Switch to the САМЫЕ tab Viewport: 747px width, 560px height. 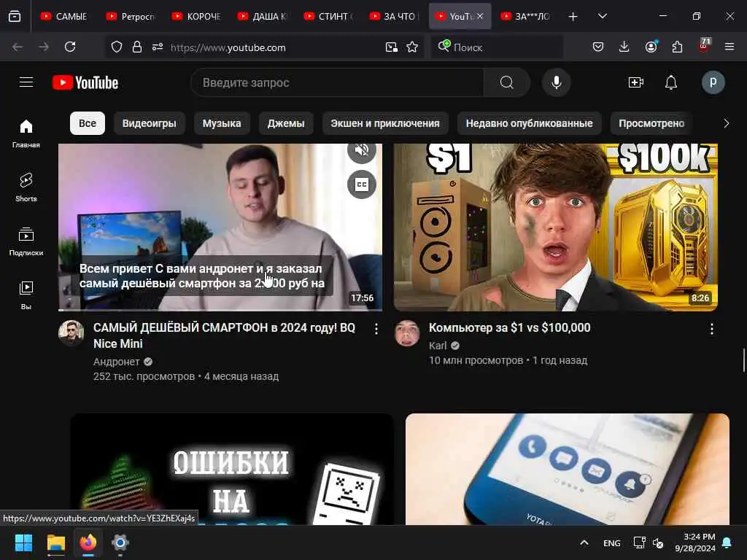(x=64, y=16)
